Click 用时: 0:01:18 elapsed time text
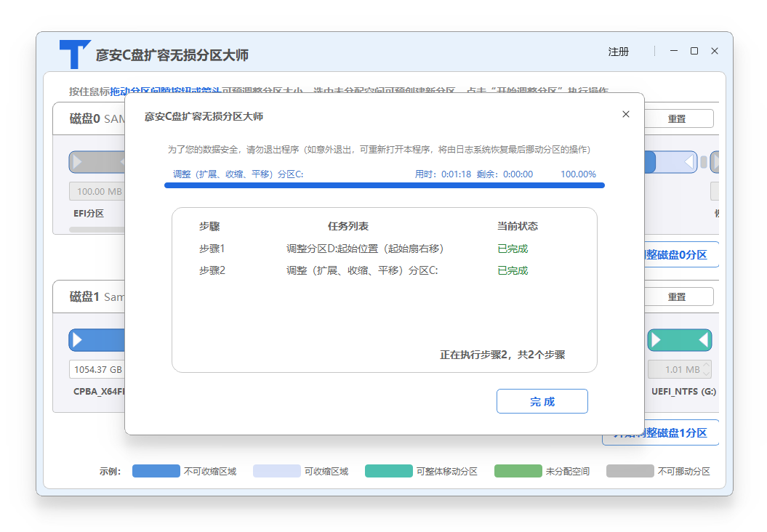Screen dimensions: 767x532 pos(443,174)
